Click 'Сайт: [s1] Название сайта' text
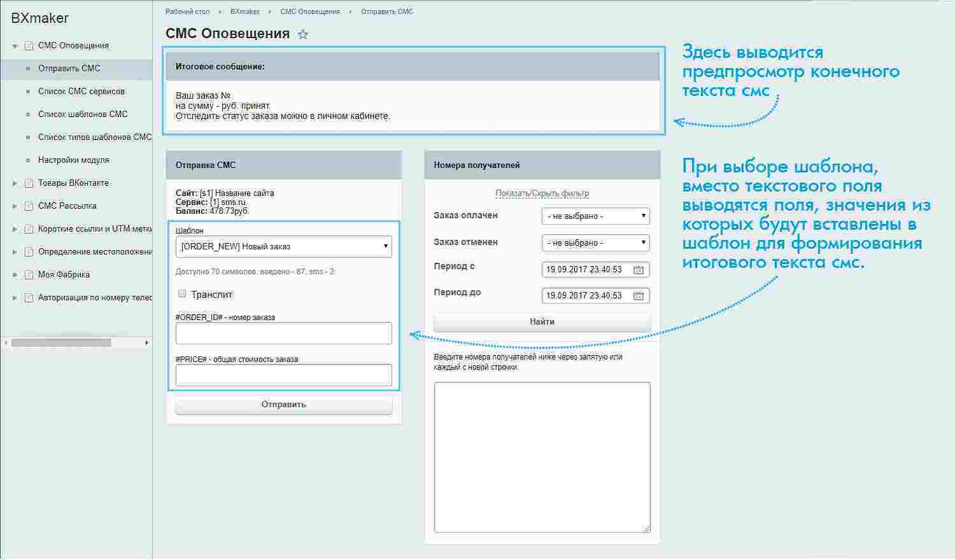955x560 pixels. click(225, 193)
